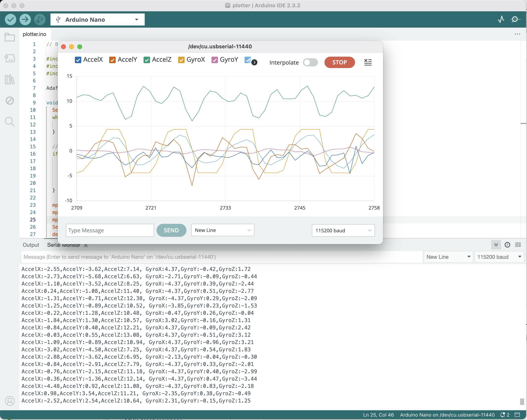Toggle autoscroll in the Serial Monitor
The width and height of the screenshot is (527, 420).
point(496,245)
